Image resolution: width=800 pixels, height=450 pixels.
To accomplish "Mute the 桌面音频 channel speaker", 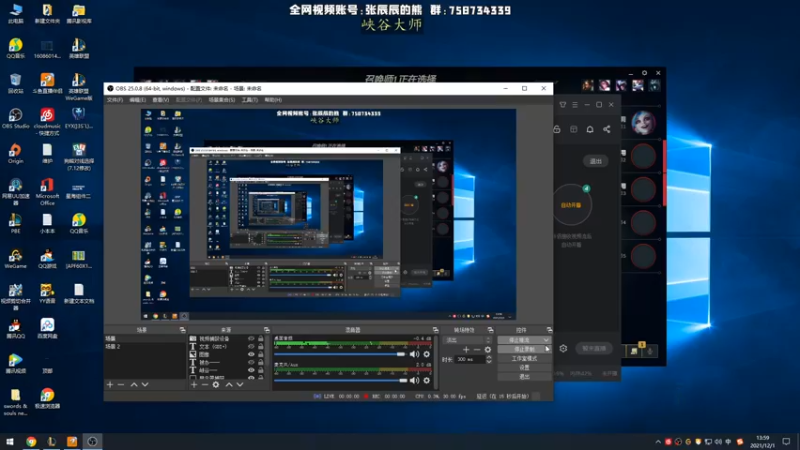I will coord(414,354).
